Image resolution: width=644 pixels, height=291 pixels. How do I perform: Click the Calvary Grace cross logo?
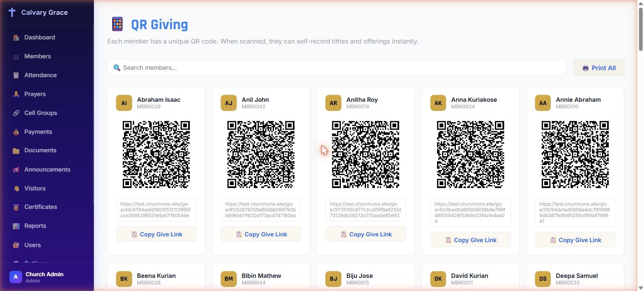point(12,12)
